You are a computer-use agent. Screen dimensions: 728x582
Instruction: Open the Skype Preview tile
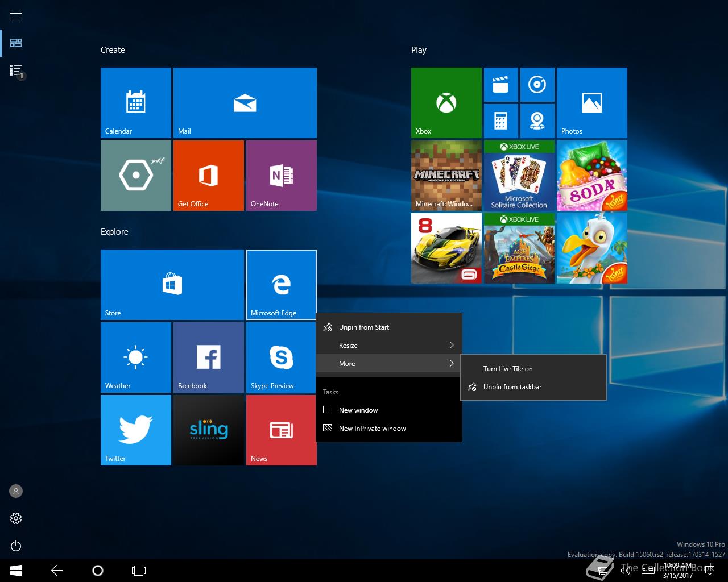[x=281, y=357]
